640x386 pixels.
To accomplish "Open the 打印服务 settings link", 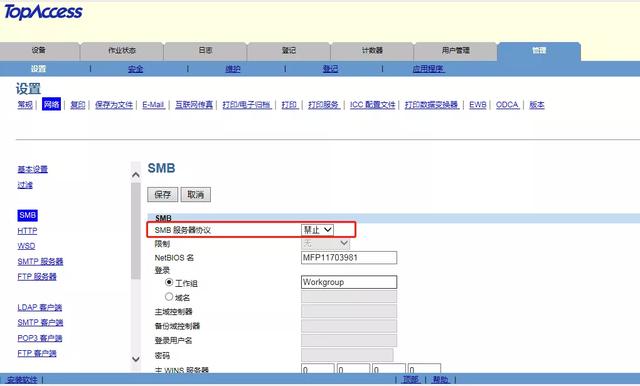I will (323, 105).
